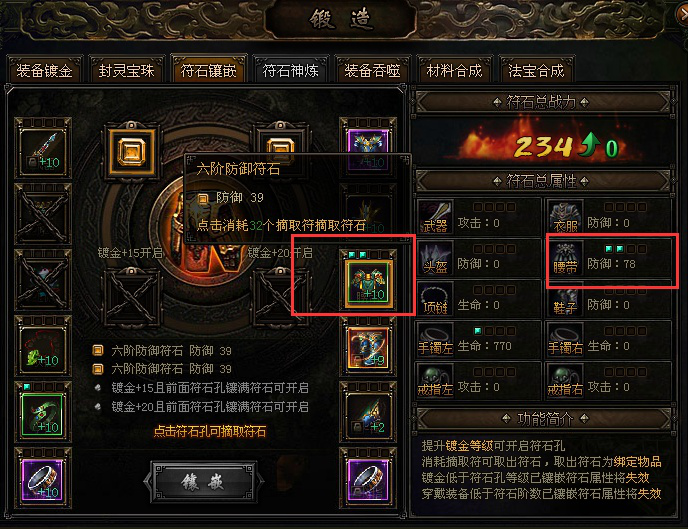The height and width of the screenshot is (529, 688).
Task: Select the 腰带 defense 78 attribute entry
Action: click(609, 260)
